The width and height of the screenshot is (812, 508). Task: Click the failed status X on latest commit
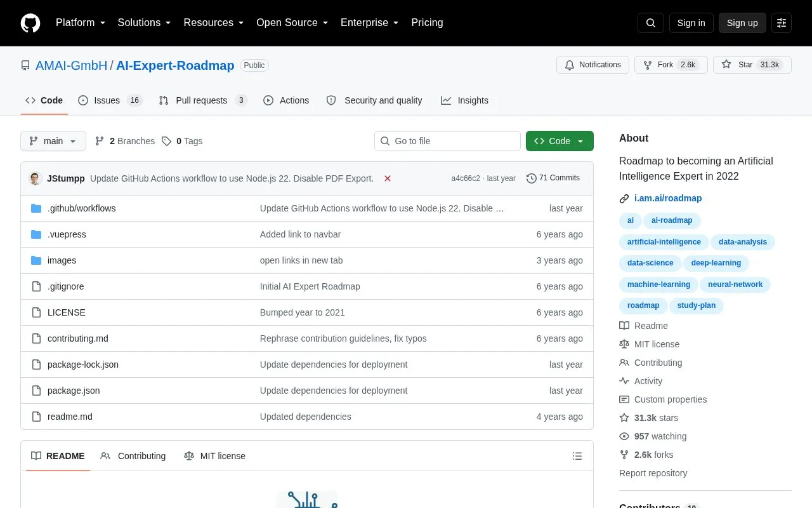coord(388,178)
